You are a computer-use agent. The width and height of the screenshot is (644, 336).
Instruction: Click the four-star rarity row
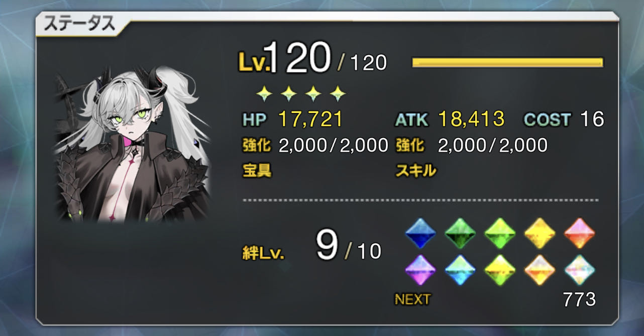click(x=300, y=92)
